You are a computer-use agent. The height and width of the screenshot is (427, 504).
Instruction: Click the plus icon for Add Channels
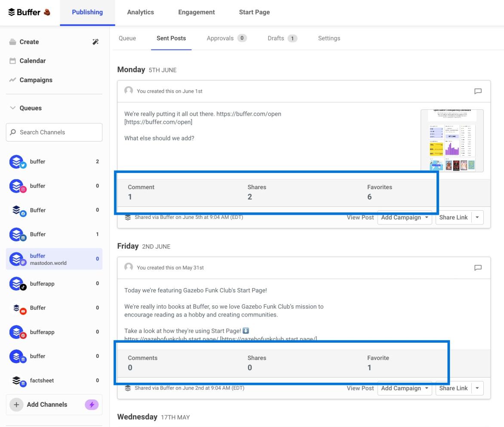tap(16, 405)
